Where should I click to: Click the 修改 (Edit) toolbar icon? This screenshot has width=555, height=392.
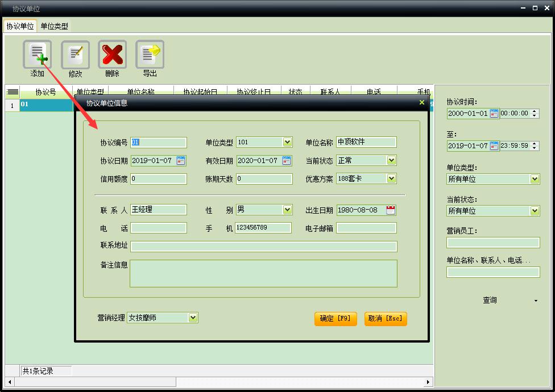75,55
